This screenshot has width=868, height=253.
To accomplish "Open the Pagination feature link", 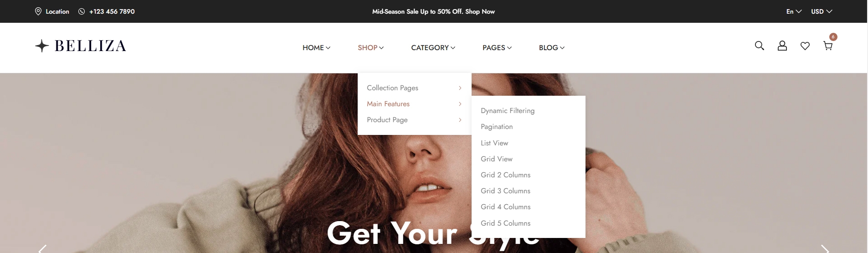I will tap(497, 127).
